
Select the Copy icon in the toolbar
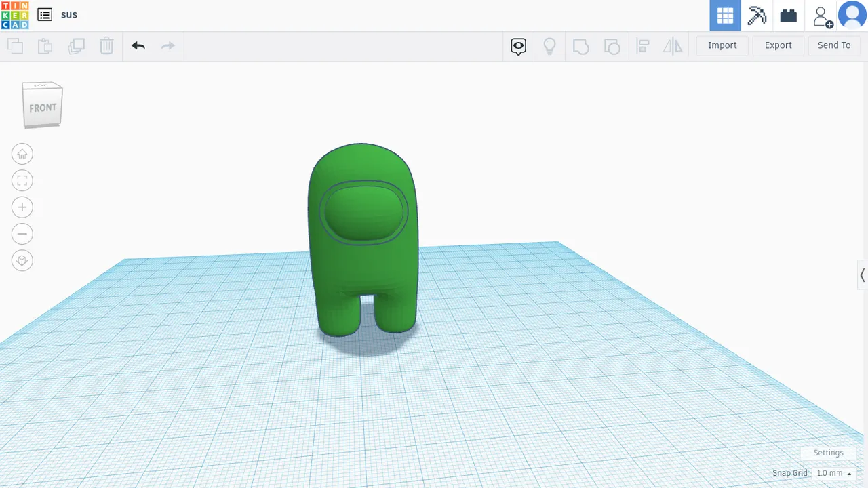coord(15,45)
